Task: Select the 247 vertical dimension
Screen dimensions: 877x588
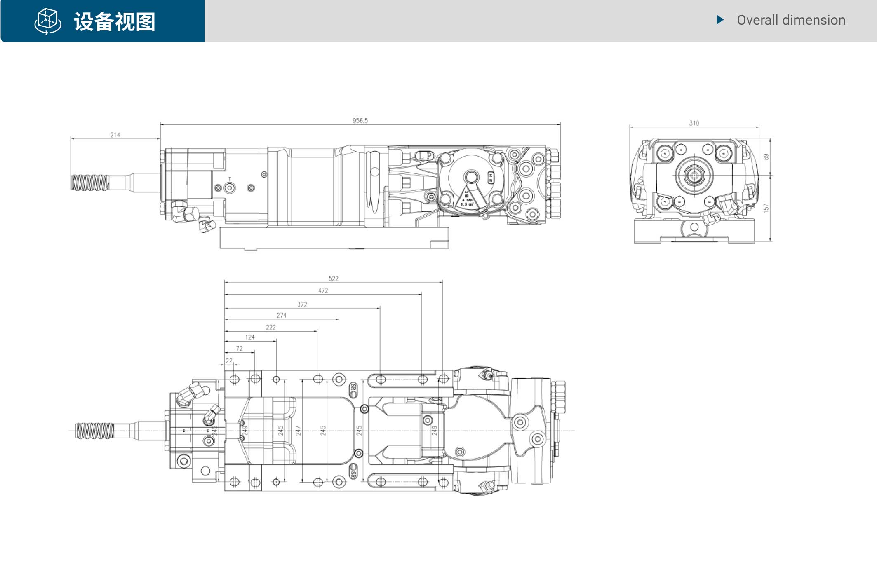Action: tap(298, 431)
